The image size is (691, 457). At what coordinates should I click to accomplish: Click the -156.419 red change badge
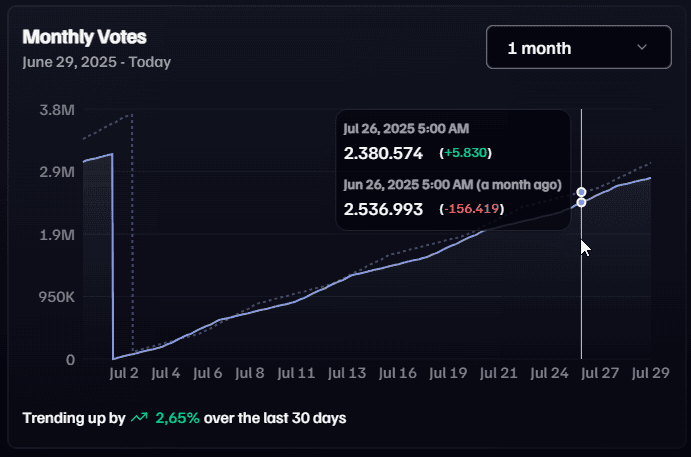pyautogui.click(x=471, y=209)
